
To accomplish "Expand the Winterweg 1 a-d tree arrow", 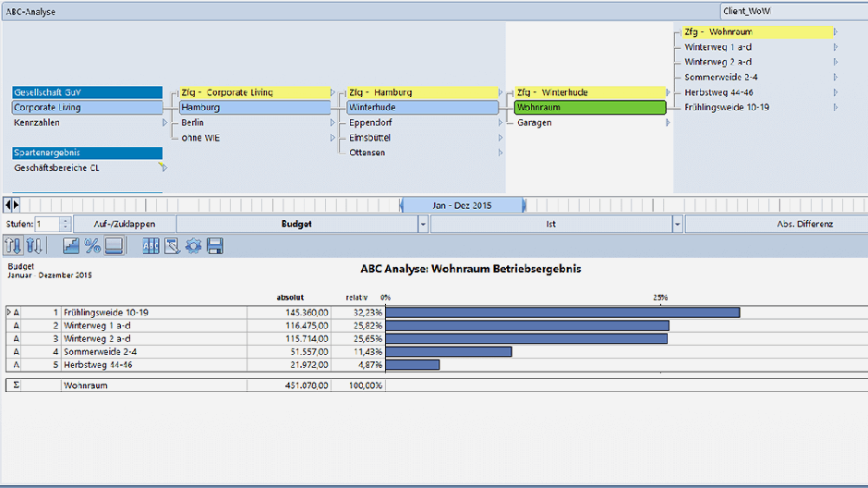I will tap(836, 47).
